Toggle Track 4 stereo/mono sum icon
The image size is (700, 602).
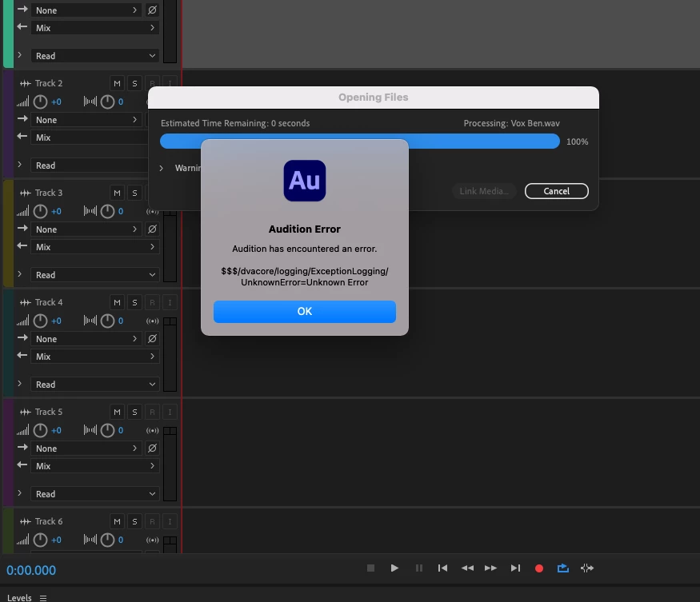click(x=152, y=321)
